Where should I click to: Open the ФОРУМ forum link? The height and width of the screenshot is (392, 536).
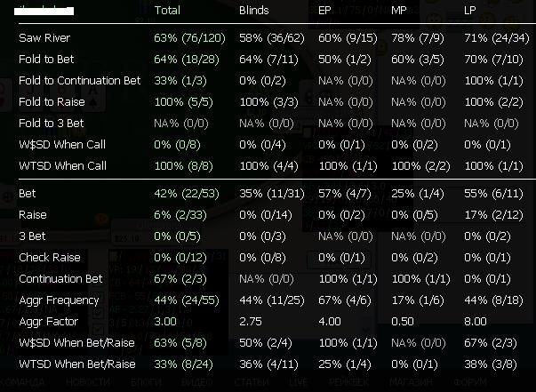pos(470,382)
